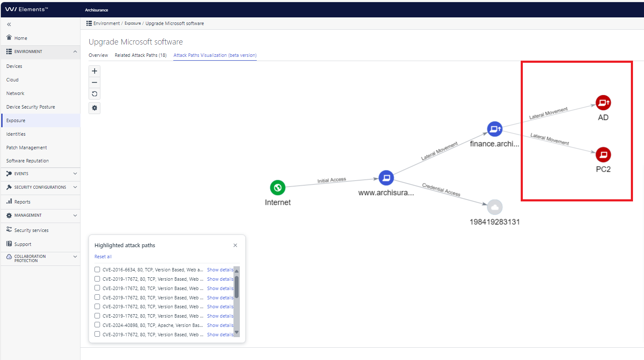Check the CVE-2024-40898 Apache checkbox
Screen dimensions: 644x360
[x=97, y=325]
